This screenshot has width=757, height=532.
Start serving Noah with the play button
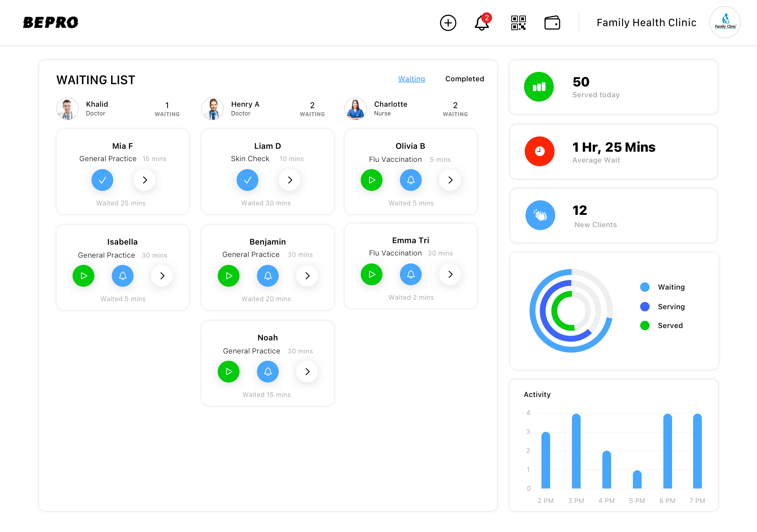tap(228, 372)
